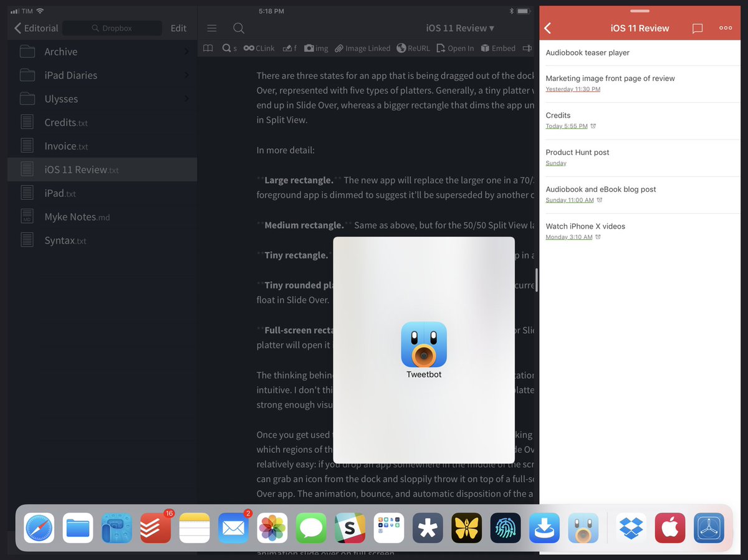Open 'Marketing image front page of review' task
The width and height of the screenshot is (748, 560).
point(640,83)
